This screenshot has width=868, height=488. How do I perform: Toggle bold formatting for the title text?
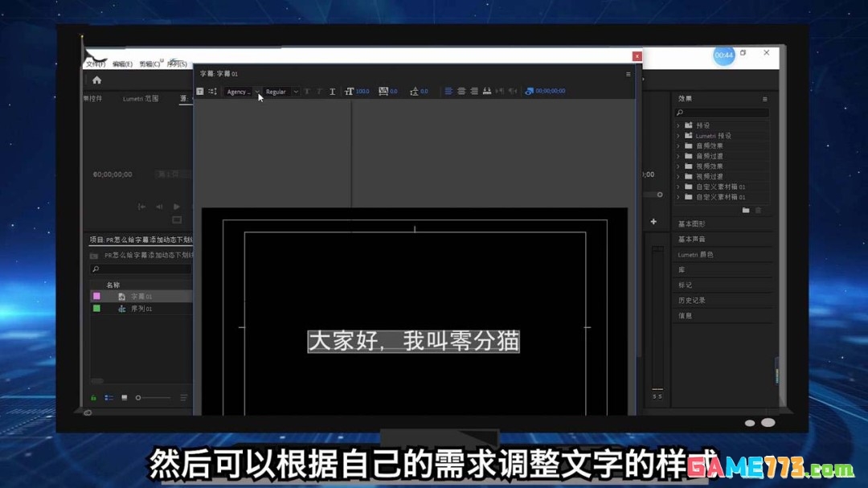coord(306,91)
